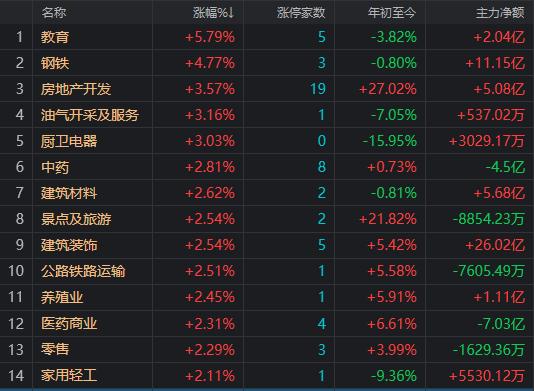Open the 教育 sector row
This screenshot has width=534, height=391.
[x=267, y=37]
